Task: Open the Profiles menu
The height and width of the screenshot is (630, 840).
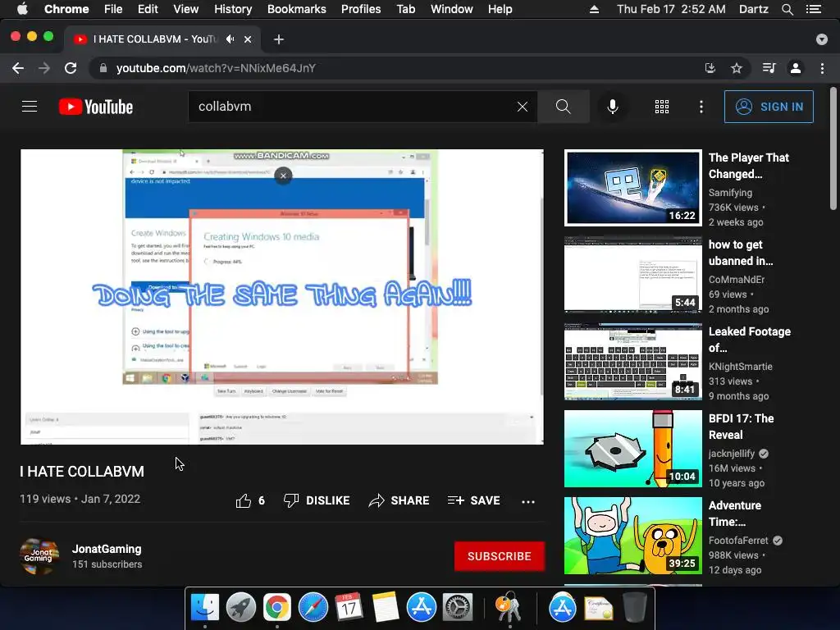Action: pos(361,9)
